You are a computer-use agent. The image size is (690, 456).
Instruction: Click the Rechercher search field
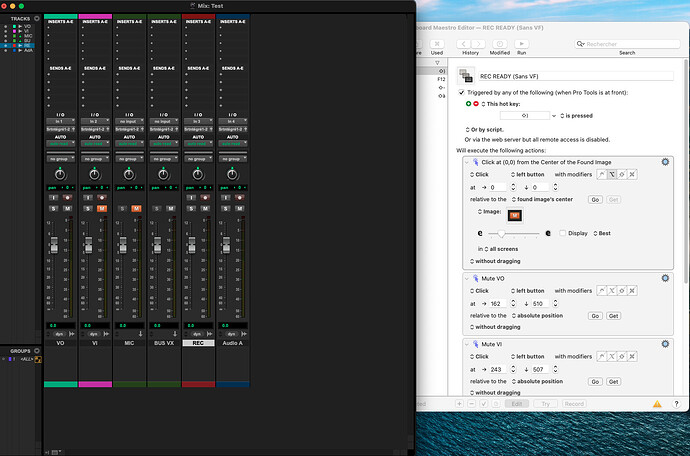click(627, 44)
